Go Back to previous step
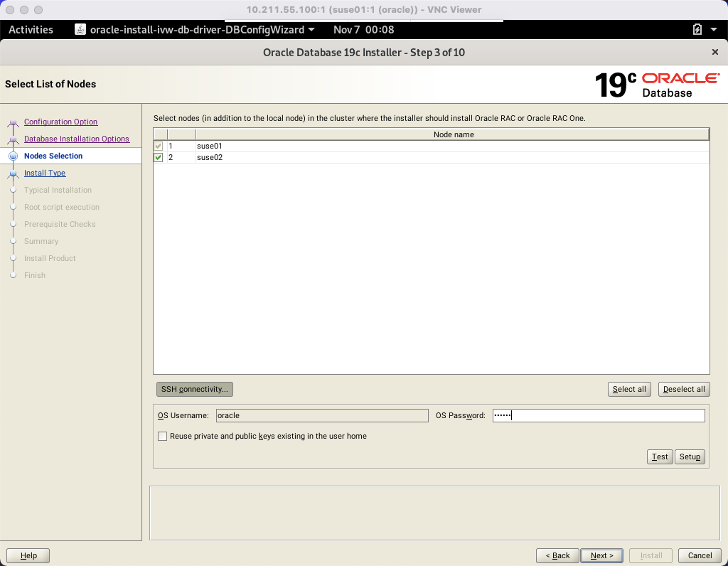 (x=557, y=555)
